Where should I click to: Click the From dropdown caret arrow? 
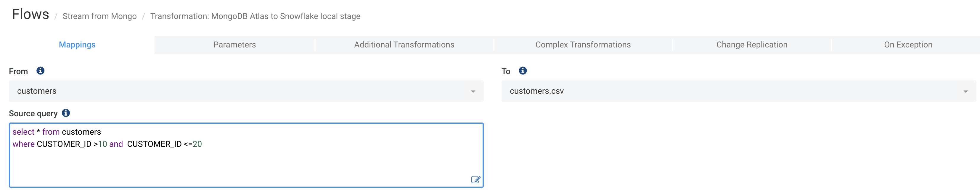(x=473, y=91)
